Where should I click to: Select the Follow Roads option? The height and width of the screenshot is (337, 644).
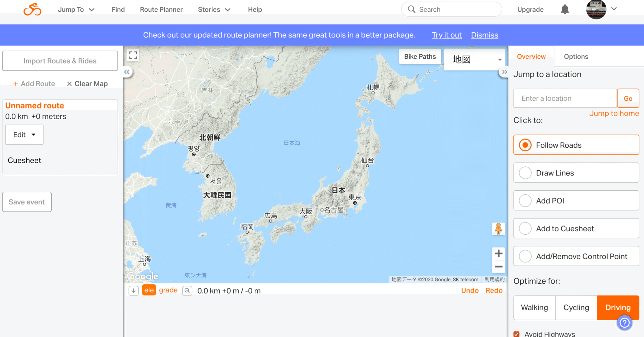pos(576,145)
